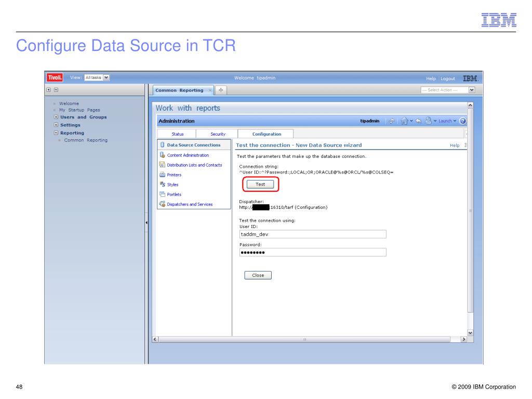Viewport: 532px width, 399px height.
Task: Open the Home options dropdown arrow
Action: coord(411,121)
